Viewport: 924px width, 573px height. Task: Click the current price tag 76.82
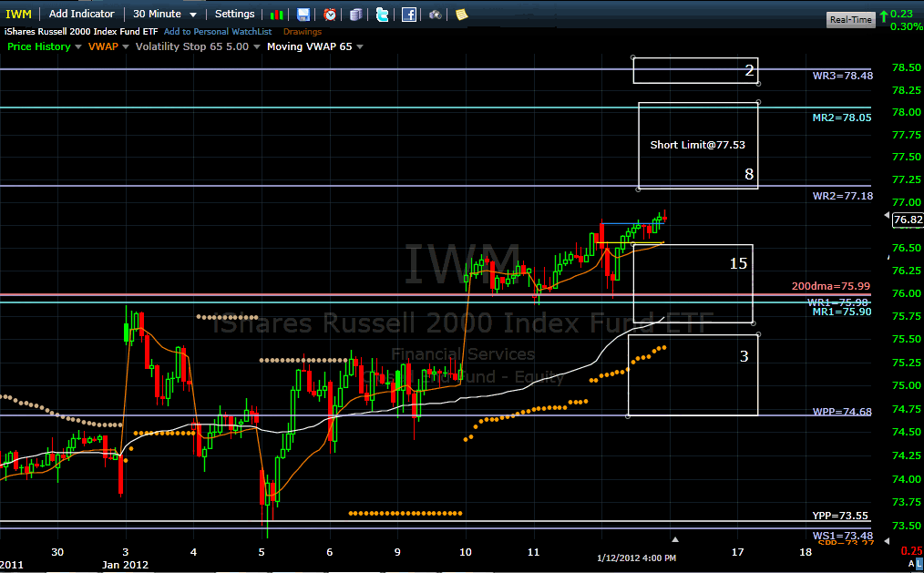tap(908, 220)
